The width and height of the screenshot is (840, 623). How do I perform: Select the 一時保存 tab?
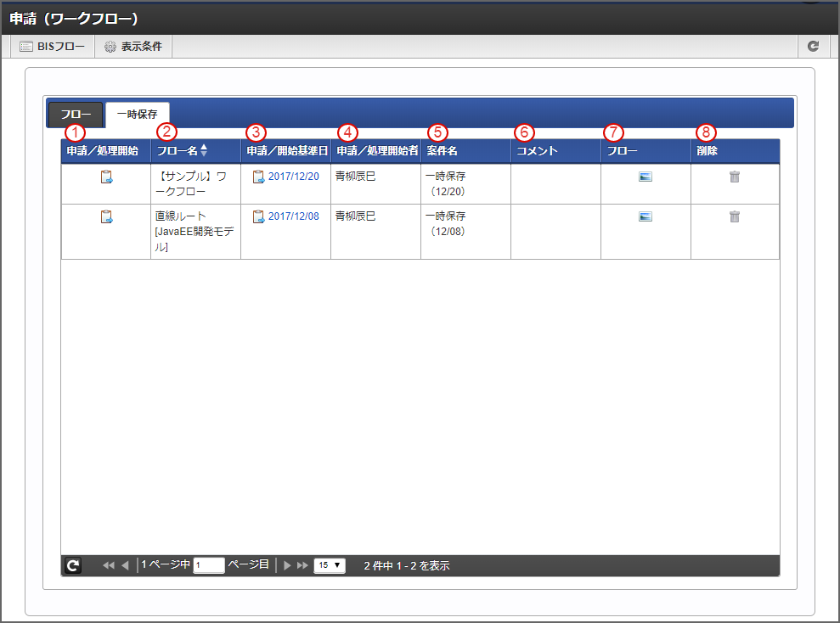coord(137,115)
